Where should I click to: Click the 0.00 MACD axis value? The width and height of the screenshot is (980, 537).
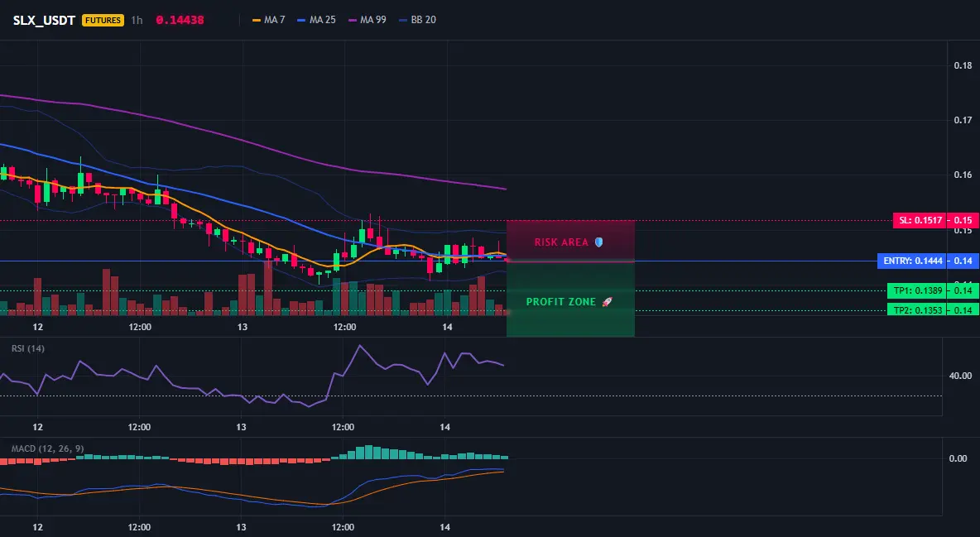(958, 458)
